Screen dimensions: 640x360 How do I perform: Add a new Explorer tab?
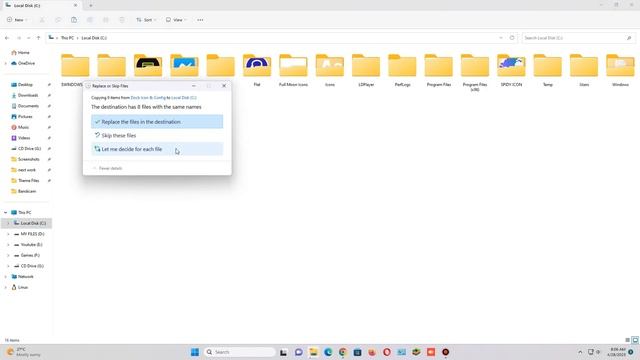coord(91,5)
